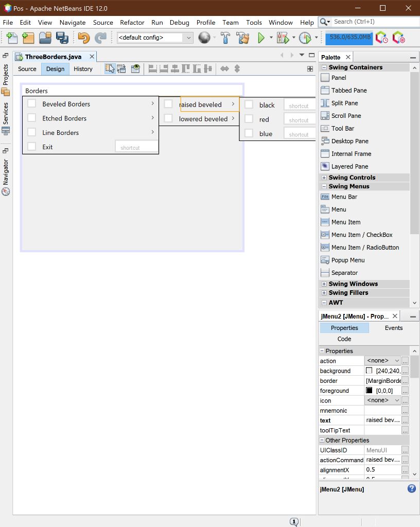The image size is (420, 527).
Task: Click the Redo arrow icon
Action: tap(100, 38)
